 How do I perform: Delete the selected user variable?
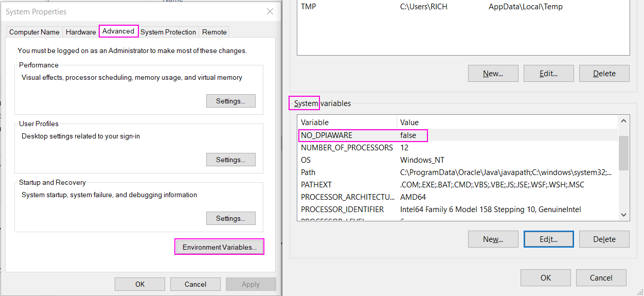[x=604, y=74]
